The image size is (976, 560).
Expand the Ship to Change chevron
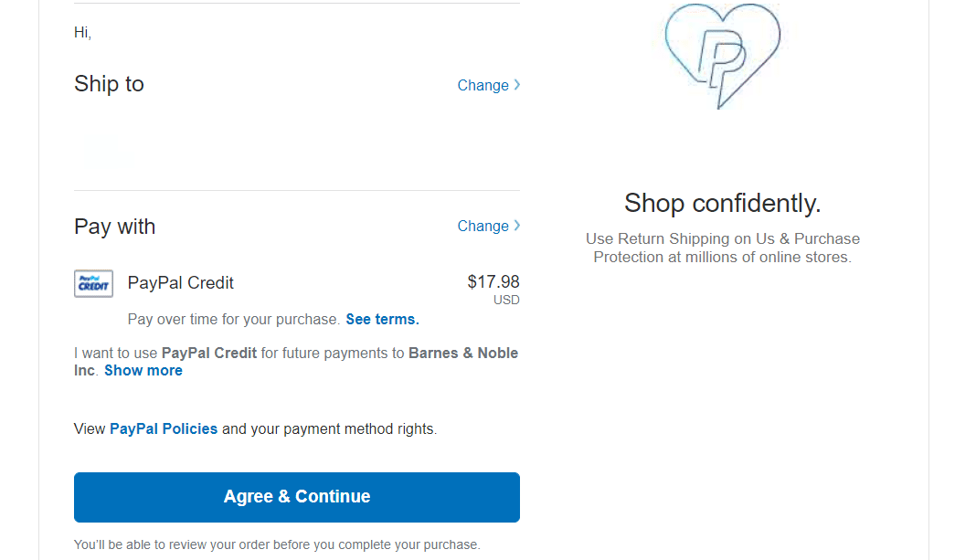(516, 85)
